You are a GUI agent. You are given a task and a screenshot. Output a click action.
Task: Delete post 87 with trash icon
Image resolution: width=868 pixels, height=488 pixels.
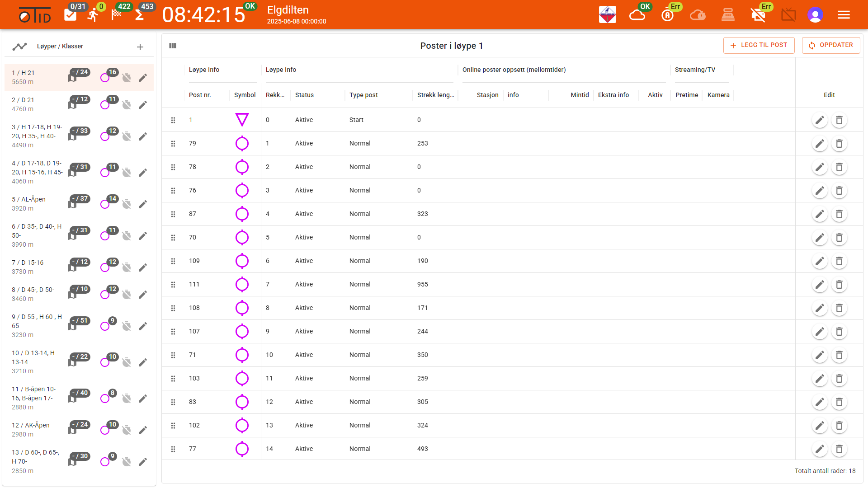839,214
